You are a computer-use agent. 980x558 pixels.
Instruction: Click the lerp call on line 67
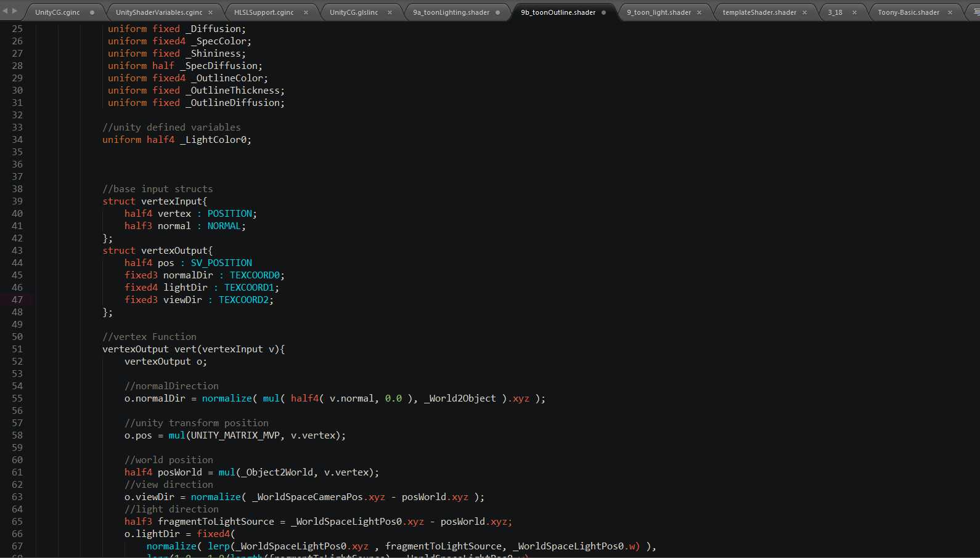click(219, 546)
